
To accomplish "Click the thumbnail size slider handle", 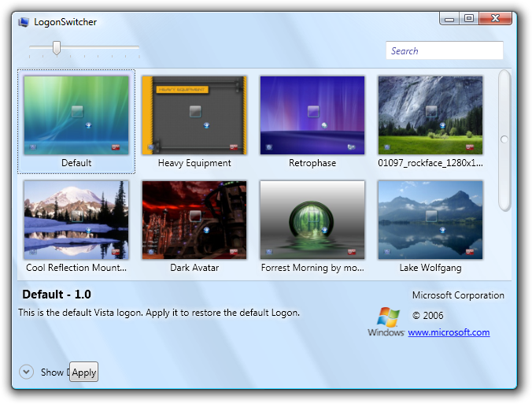I will tap(57, 48).
